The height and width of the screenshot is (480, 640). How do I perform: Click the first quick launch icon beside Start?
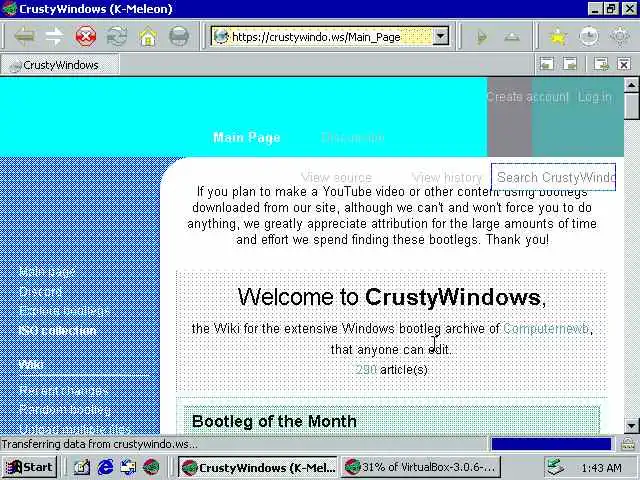click(x=82, y=467)
